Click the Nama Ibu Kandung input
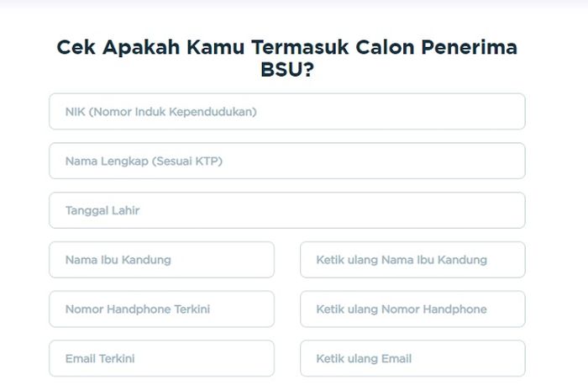This screenshot has width=588, height=391. click(x=161, y=260)
